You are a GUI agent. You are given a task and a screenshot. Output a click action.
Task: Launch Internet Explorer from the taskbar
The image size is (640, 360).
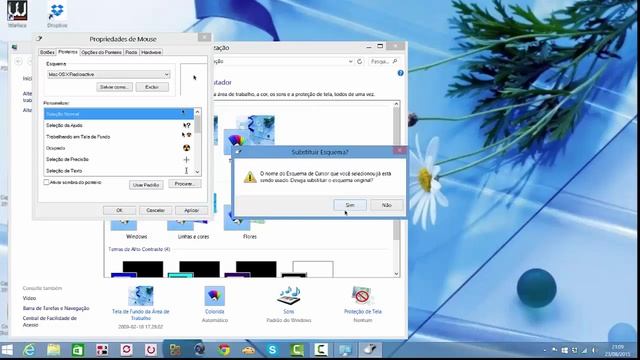tap(29, 350)
